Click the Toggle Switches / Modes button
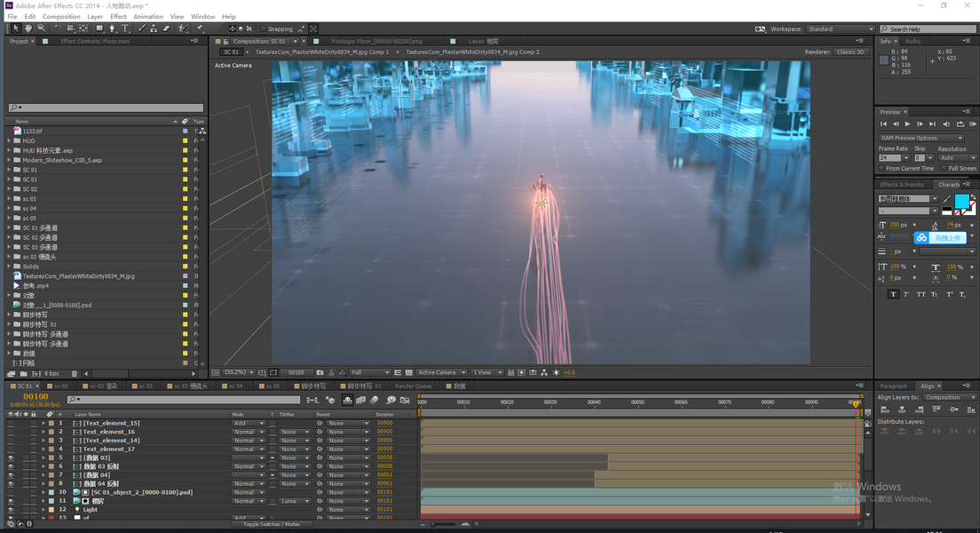Image resolution: width=980 pixels, height=533 pixels. coord(272,524)
